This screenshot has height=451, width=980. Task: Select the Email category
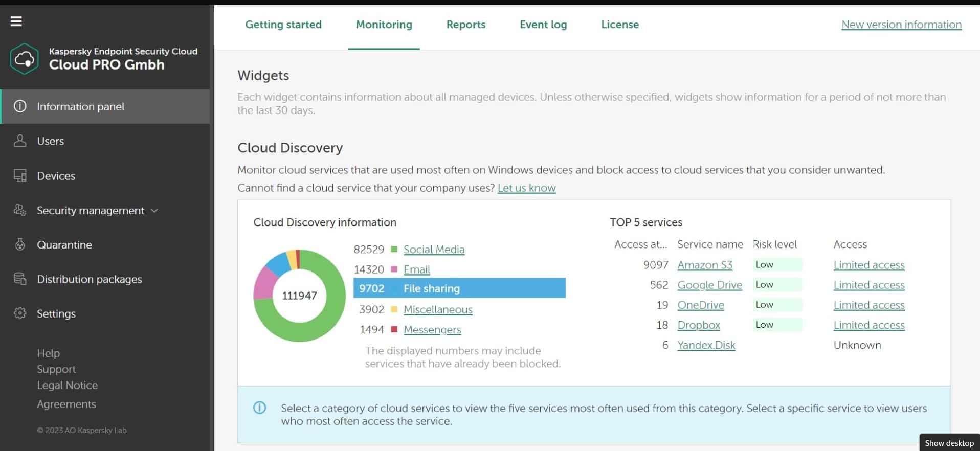click(416, 269)
